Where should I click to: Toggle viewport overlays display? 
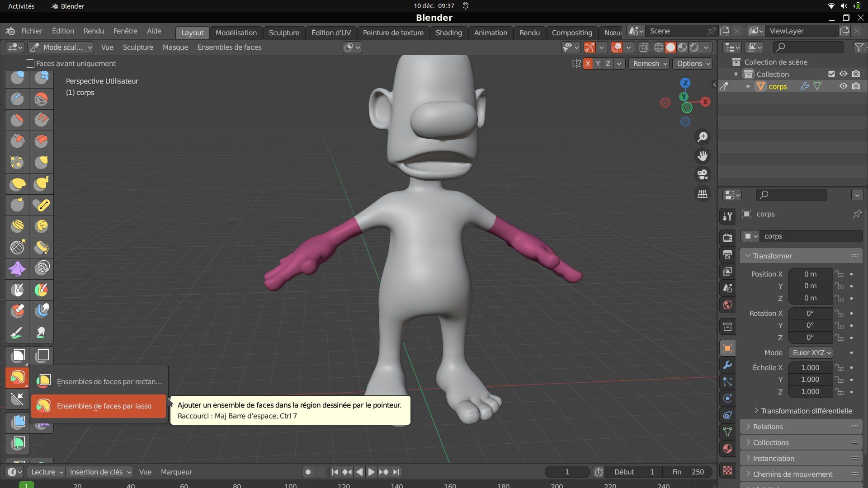coord(616,47)
